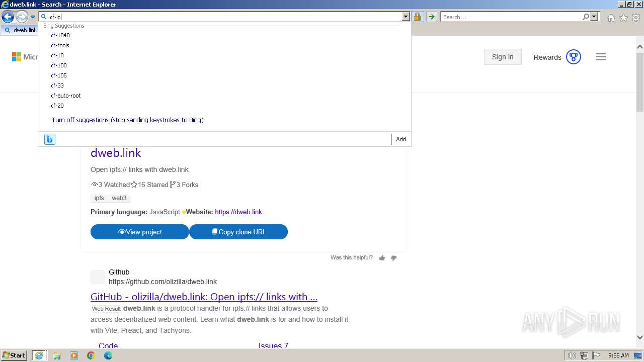Click the scrollbar down arrow

pyautogui.click(x=640, y=338)
